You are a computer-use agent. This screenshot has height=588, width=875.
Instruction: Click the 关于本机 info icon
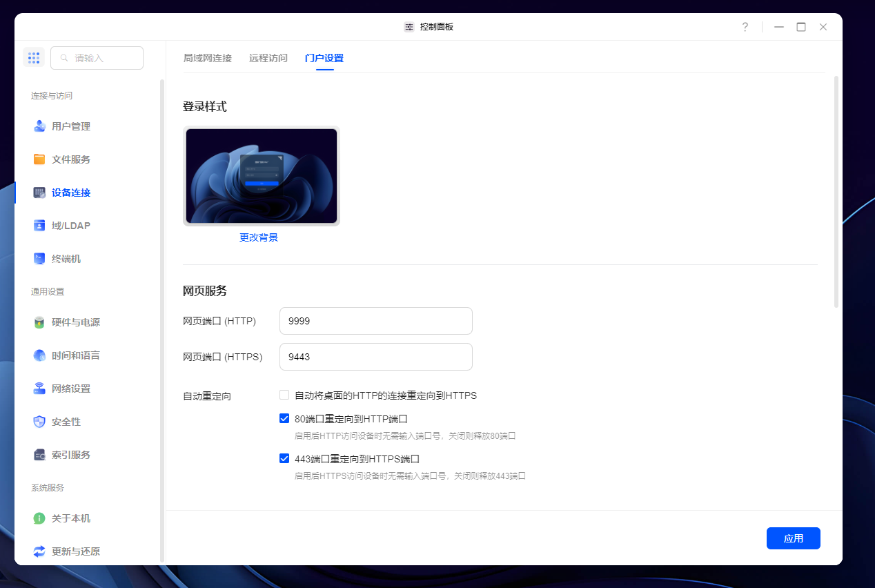[39, 518]
